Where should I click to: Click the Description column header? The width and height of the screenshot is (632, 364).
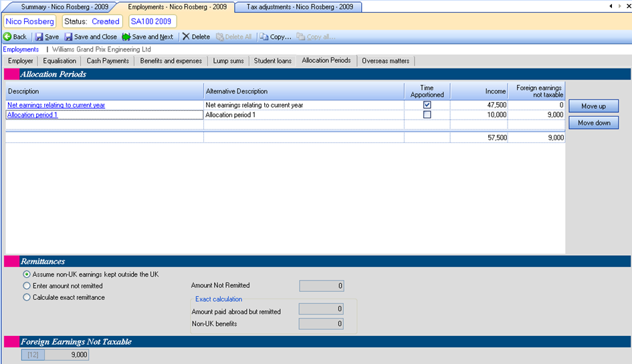104,91
